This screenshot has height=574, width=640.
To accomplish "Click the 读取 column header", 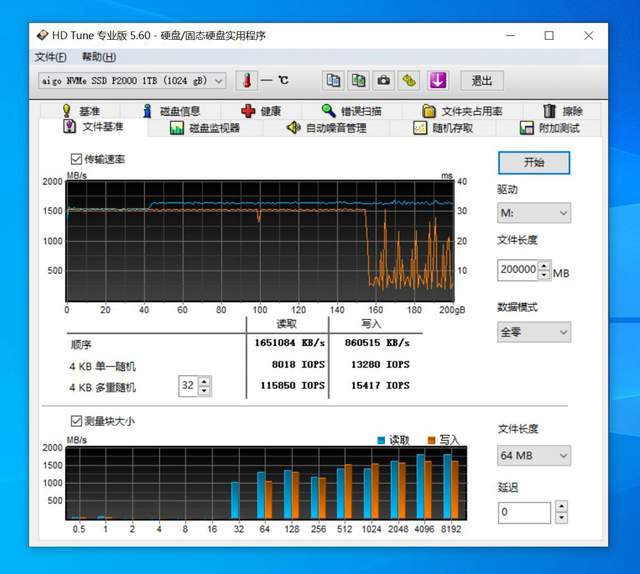I will pyautogui.click(x=287, y=324).
